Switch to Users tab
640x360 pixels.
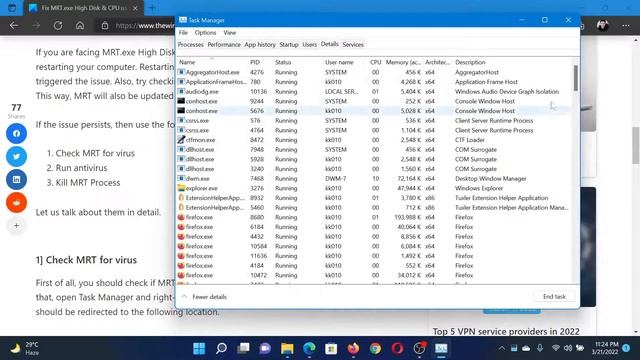pyautogui.click(x=309, y=44)
